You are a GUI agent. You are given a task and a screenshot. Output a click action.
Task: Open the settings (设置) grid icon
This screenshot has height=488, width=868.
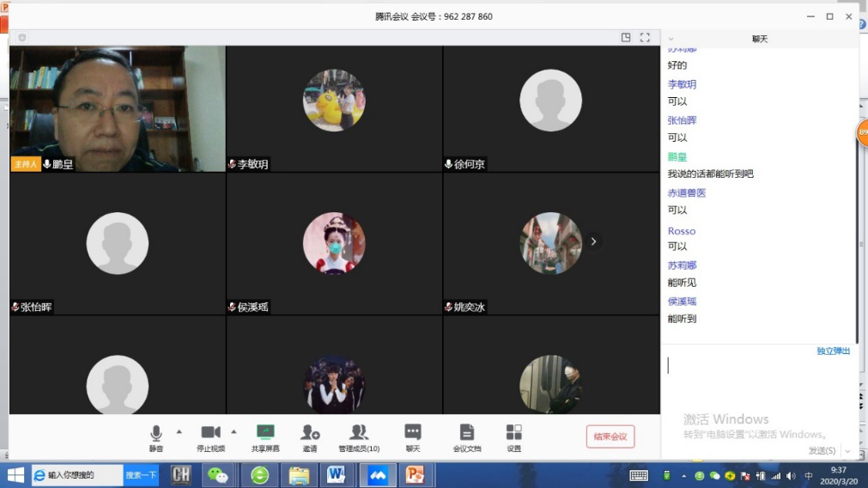point(513,436)
